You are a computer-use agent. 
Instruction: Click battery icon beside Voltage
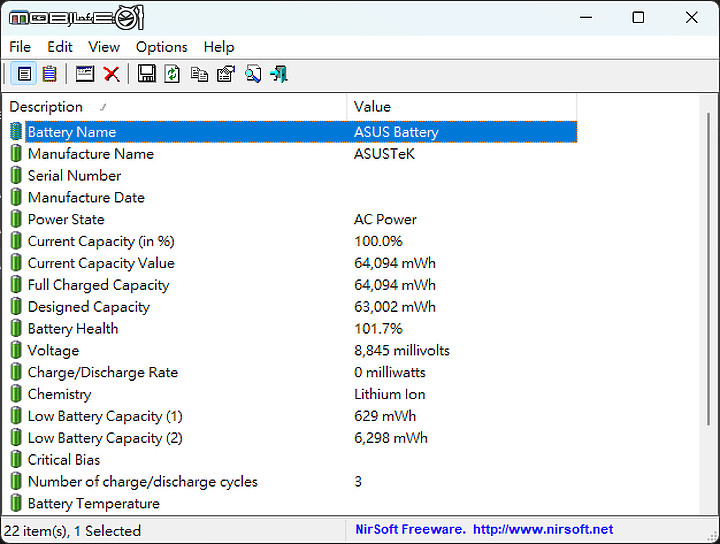[16, 351]
